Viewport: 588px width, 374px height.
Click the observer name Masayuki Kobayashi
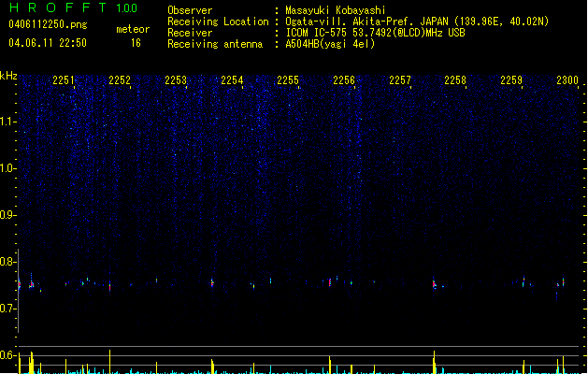tap(336, 10)
